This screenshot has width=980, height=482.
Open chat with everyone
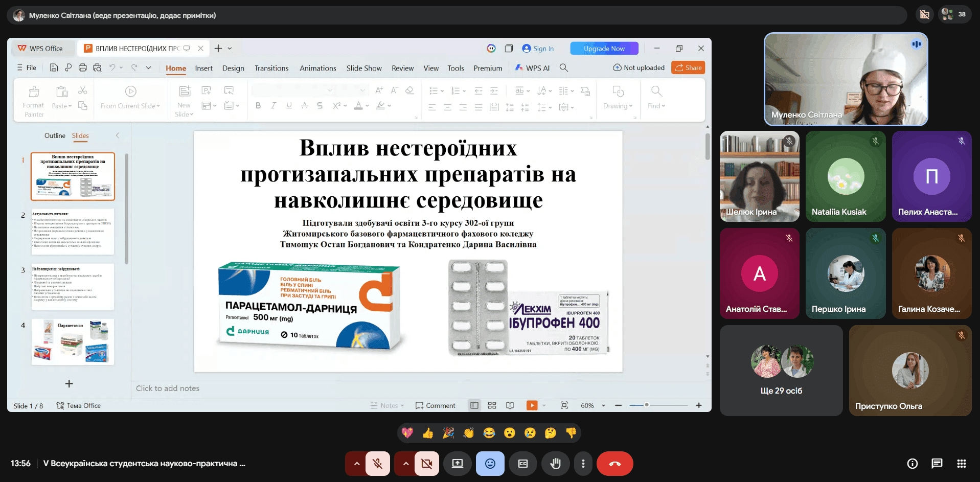(937, 464)
